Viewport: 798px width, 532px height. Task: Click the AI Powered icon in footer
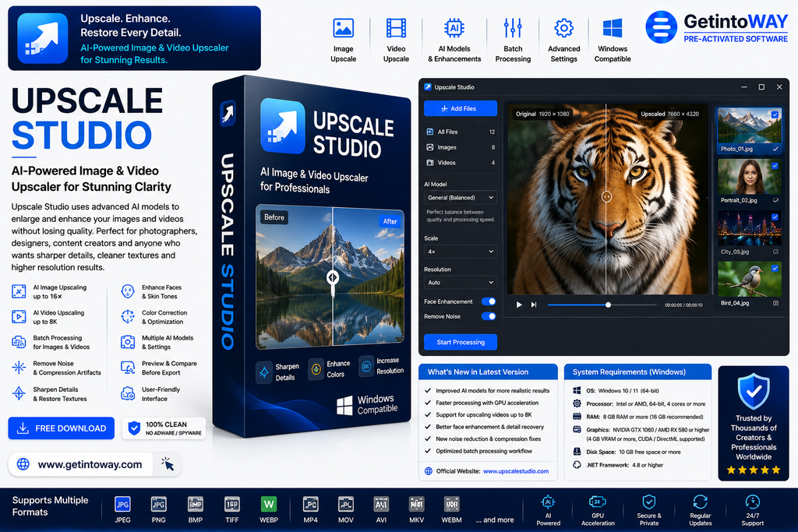[548, 502]
